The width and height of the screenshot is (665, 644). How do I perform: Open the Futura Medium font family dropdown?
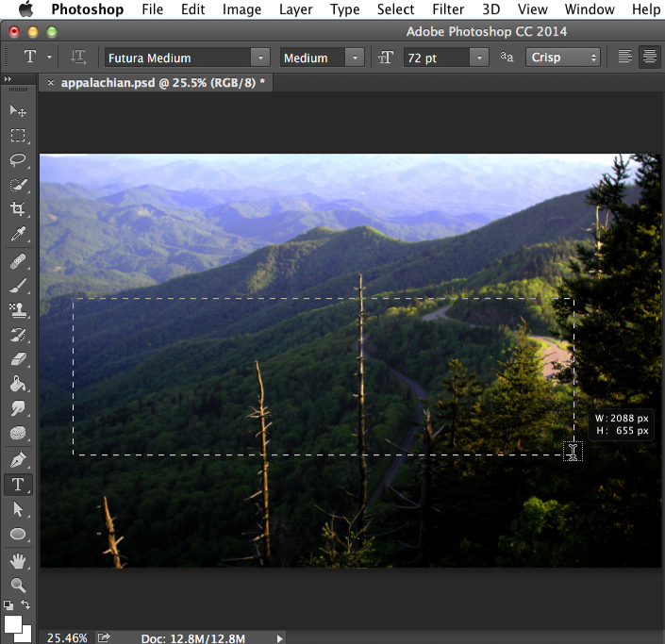pyautogui.click(x=260, y=58)
